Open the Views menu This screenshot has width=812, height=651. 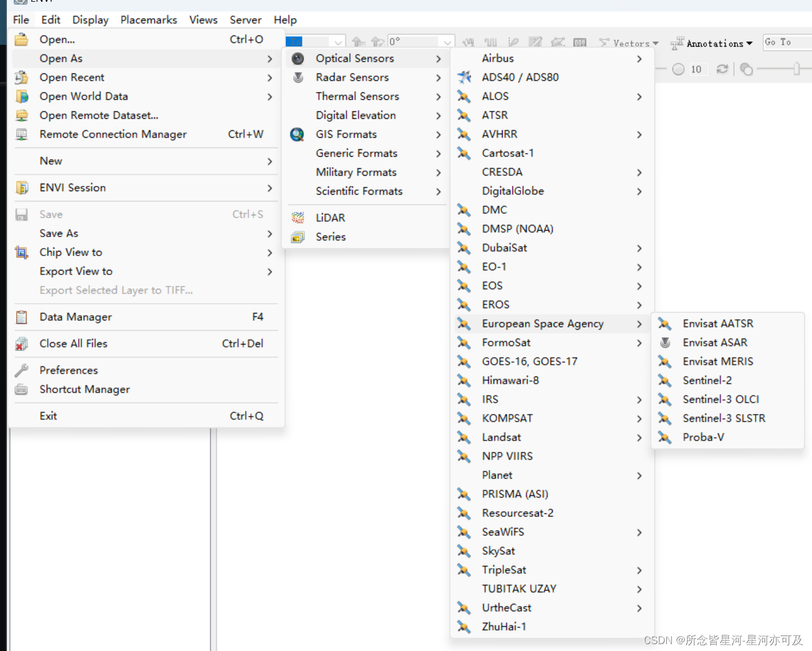click(x=203, y=20)
